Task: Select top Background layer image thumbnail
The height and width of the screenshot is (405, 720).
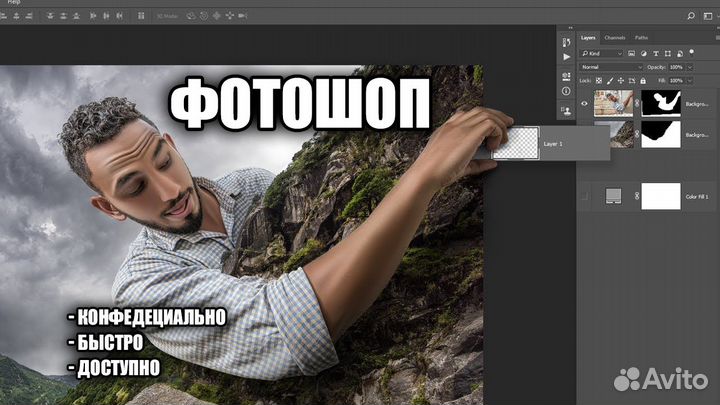Action: (613, 103)
